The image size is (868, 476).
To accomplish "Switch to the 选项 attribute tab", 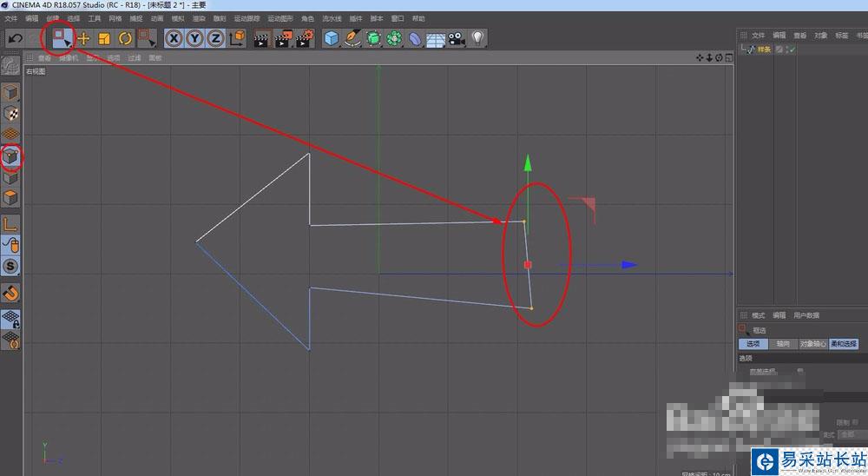I will [753, 344].
